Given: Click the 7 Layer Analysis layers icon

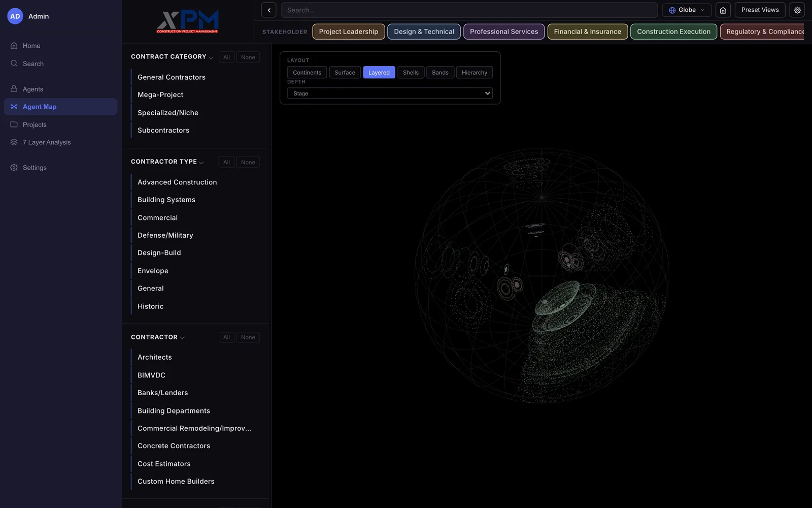Looking at the screenshot, I should (x=14, y=142).
